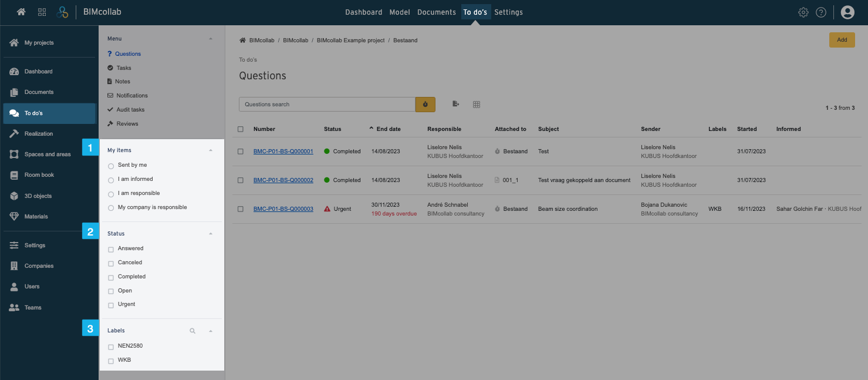Collapse the My items section
Image resolution: width=868 pixels, height=380 pixels.
pos(211,150)
